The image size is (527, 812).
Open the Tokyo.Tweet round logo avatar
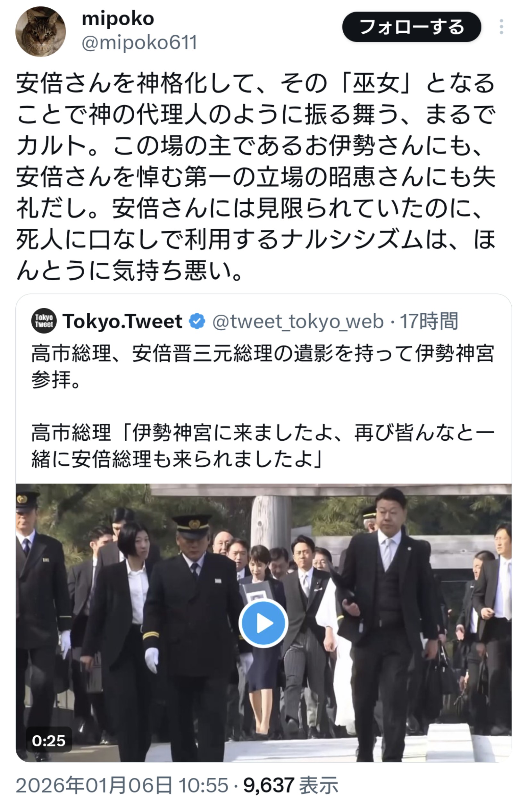click(x=44, y=321)
